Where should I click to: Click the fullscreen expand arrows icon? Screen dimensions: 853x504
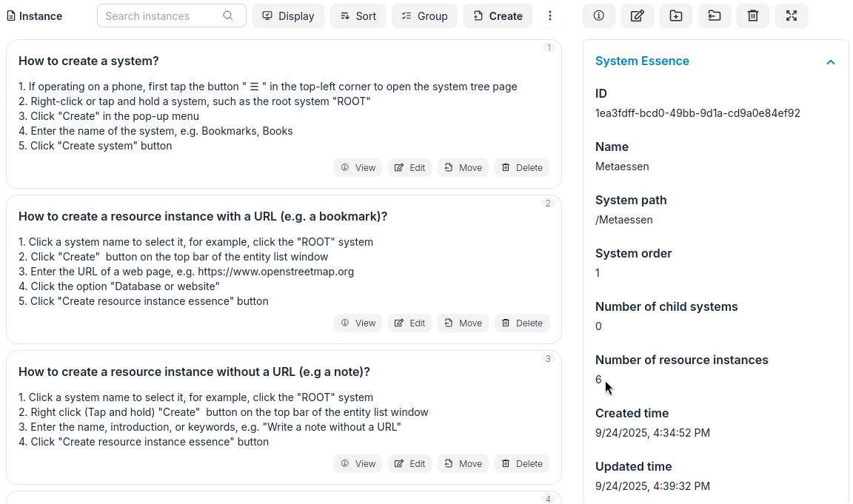[792, 16]
